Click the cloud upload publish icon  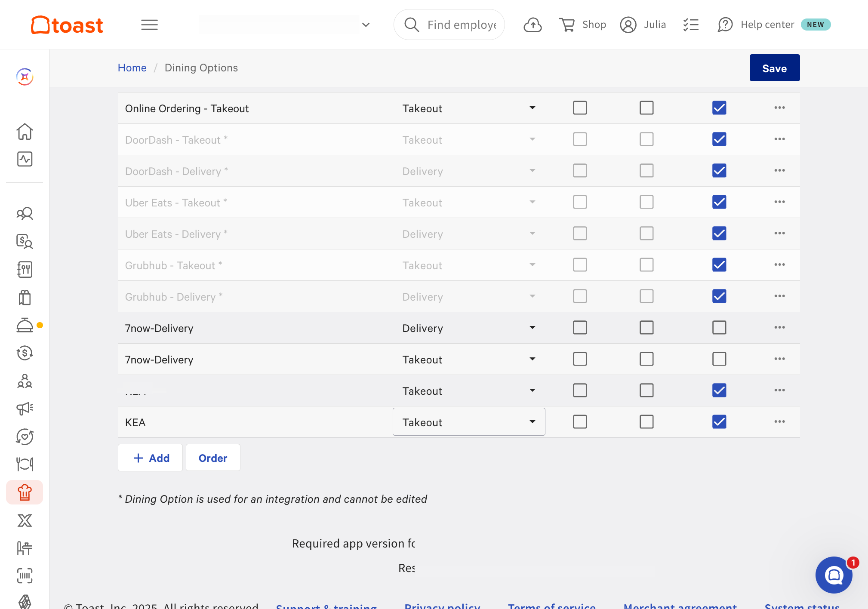[x=532, y=25]
